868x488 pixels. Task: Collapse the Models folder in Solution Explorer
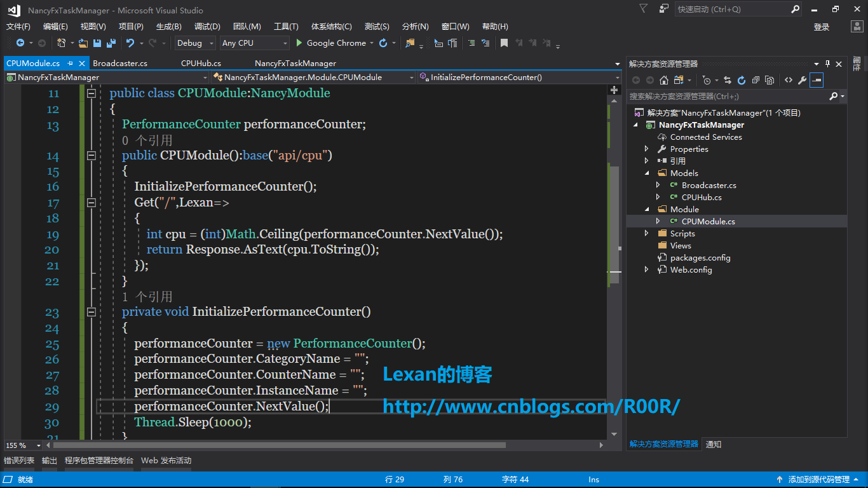(647, 173)
